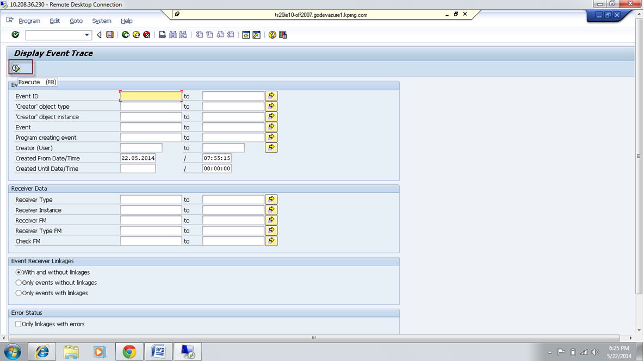Click the System menu
Viewport: 644px width, 361px height.
pyautogui.click(x=101, y=21)
